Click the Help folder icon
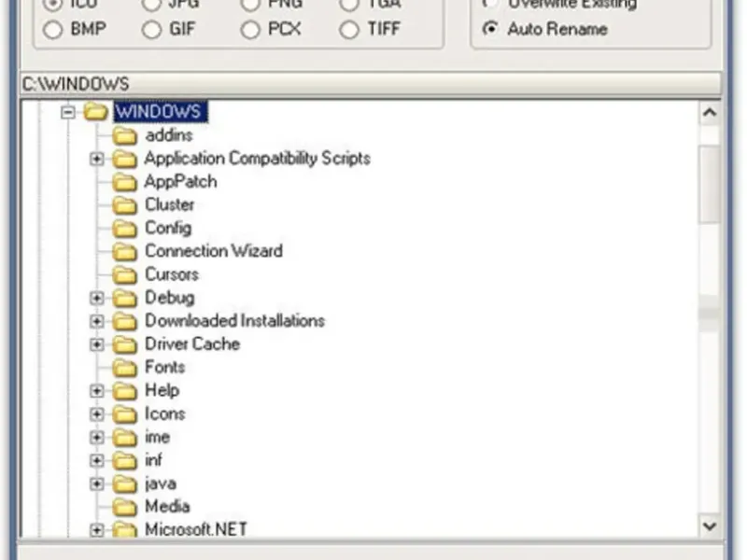Viewport: 747px width, 560px height. click(125, 391)
